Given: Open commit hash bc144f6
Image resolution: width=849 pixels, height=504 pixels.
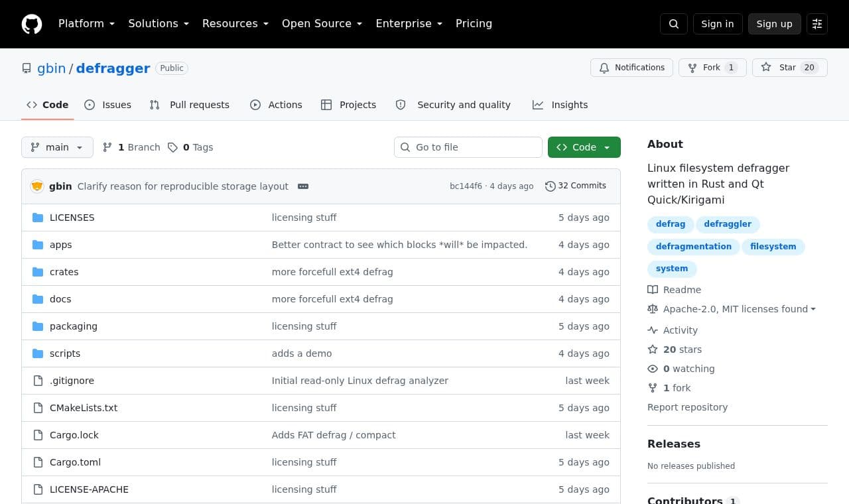Looking at the screenshot, I should [466, 186].
